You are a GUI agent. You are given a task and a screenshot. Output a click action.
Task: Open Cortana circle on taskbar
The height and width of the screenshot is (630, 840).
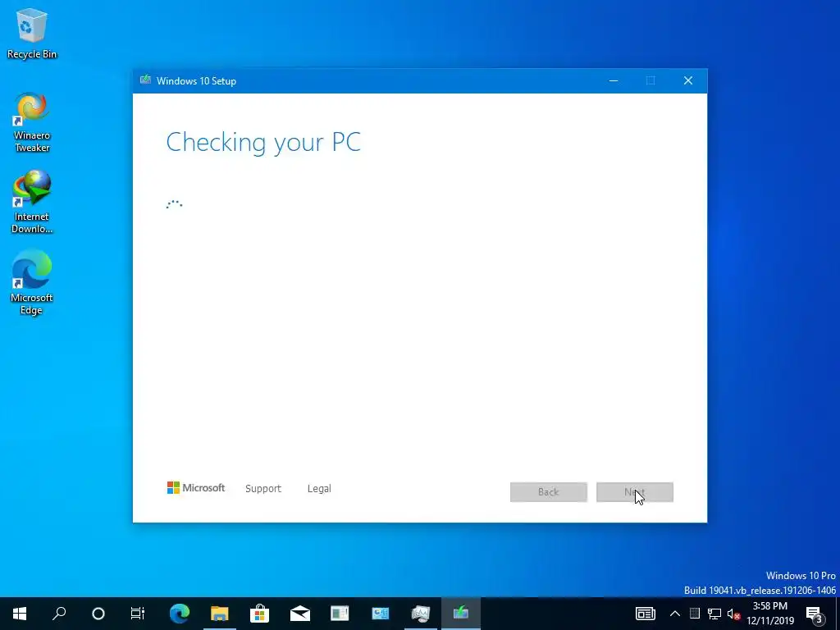[98, 614]
